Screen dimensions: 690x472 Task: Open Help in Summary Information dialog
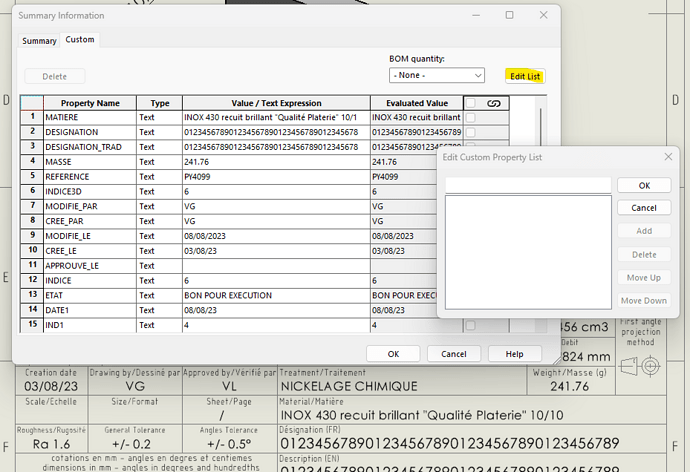click(514, 354)
